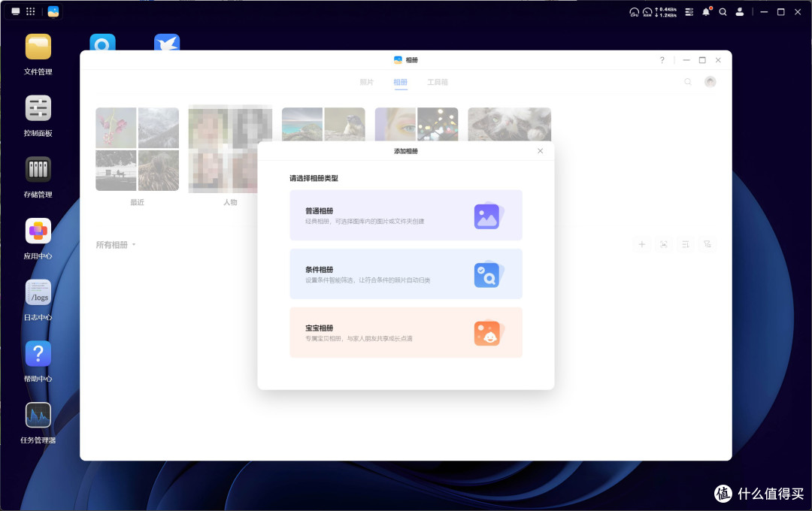
Task: Open the app grid launcher in top bar
Action: 31,11
